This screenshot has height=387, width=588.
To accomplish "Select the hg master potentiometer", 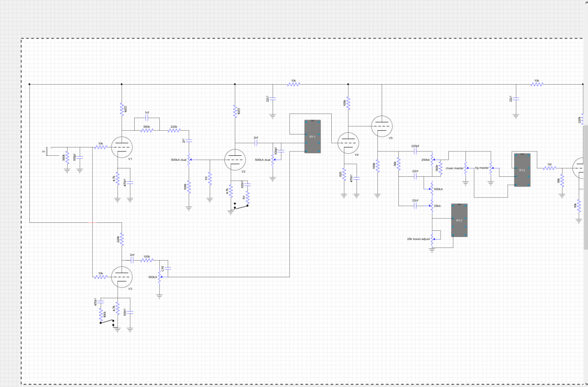I will pos(491,169).
